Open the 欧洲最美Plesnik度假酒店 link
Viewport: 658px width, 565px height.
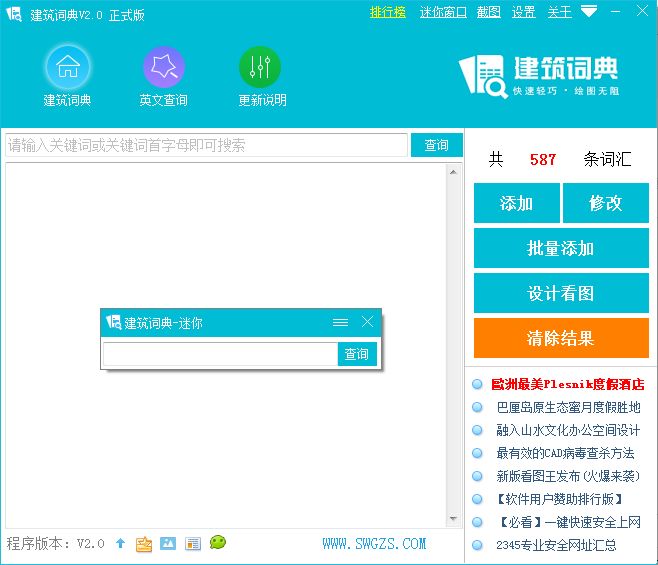[567, 384]
